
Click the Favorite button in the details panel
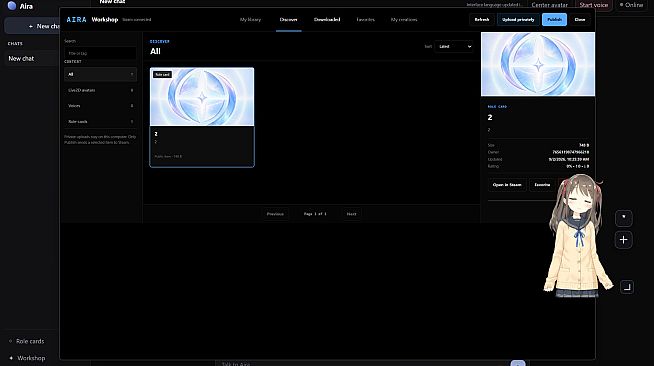click(x=542, y=185)
